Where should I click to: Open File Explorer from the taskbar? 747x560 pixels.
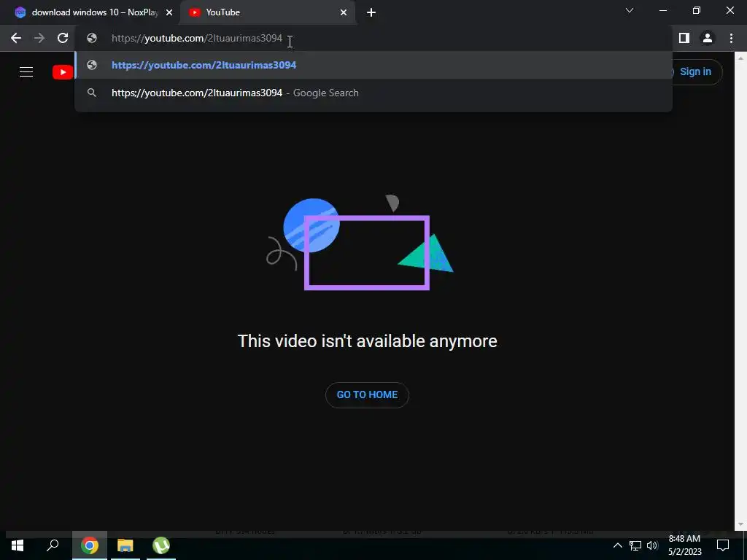coord(125,545)
